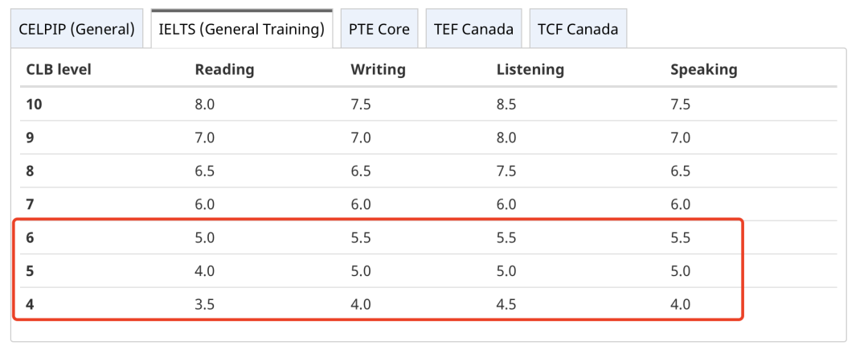868x354 pixels.
Task: Click the 4.5 Listening score for CLB 4
Action: (506, 304)
